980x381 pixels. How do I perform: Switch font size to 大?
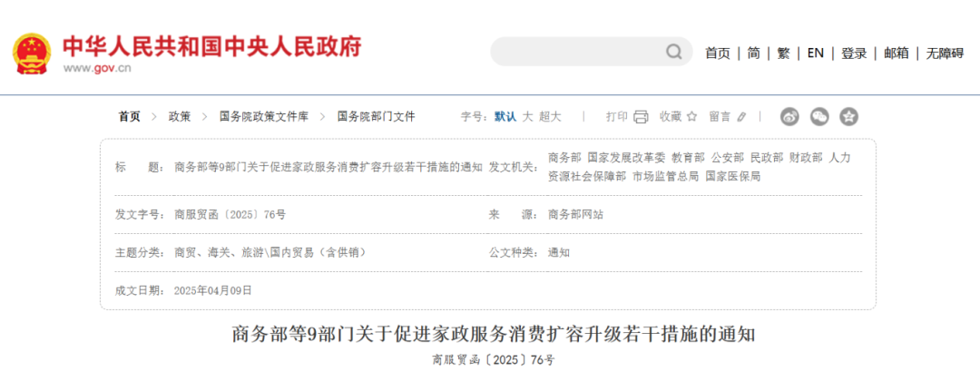click(x=527, y=116)
